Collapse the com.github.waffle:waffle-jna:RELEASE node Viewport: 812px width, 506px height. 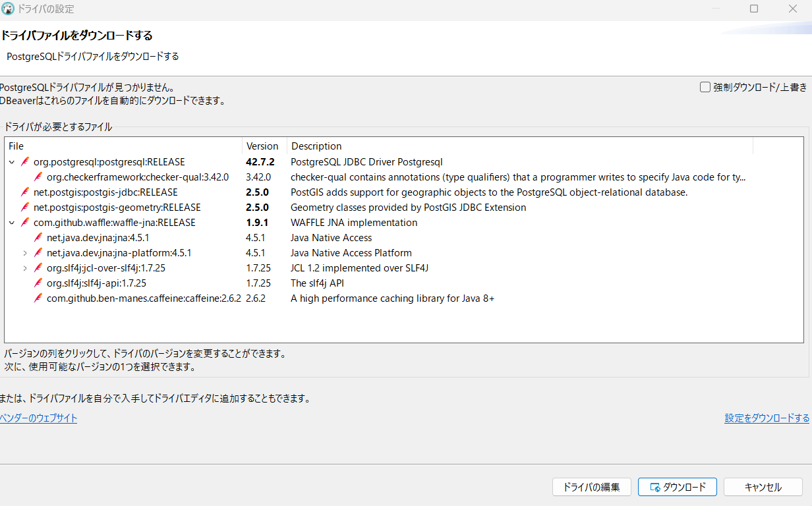(x=11, y=223)
